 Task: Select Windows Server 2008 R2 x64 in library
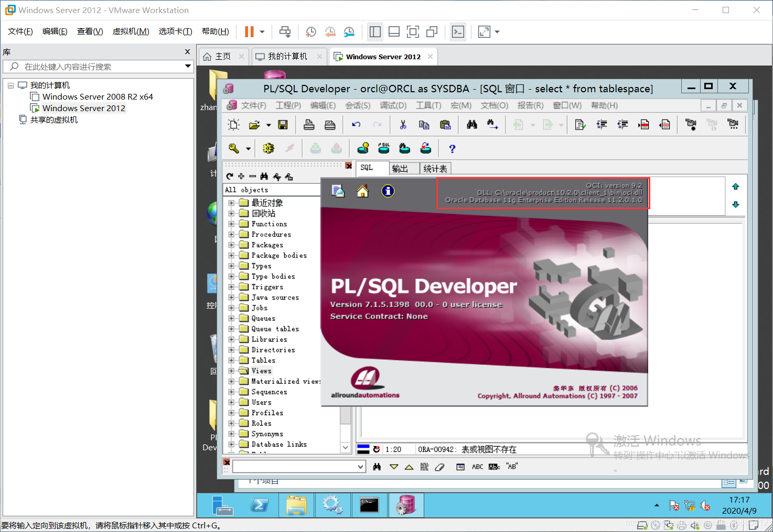pyautogui.click(x=98, y=96)
